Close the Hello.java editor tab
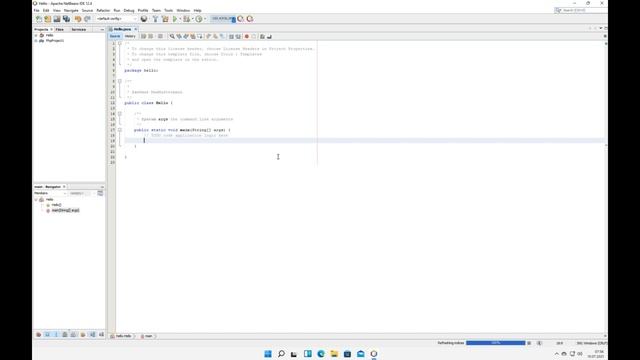Image resolution: width=640 pixels, height=360 pixels. (x=136, y=29)
